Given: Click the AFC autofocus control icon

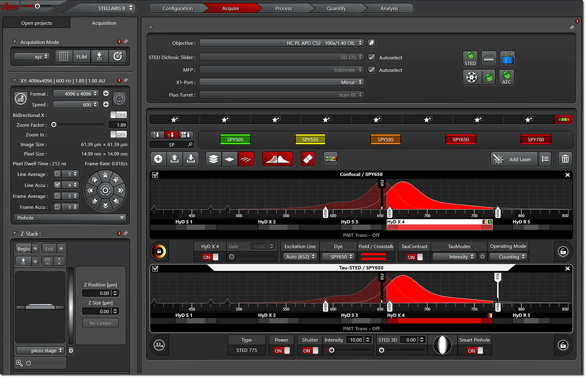Looking at the screenshot, I should pos(507,78).
